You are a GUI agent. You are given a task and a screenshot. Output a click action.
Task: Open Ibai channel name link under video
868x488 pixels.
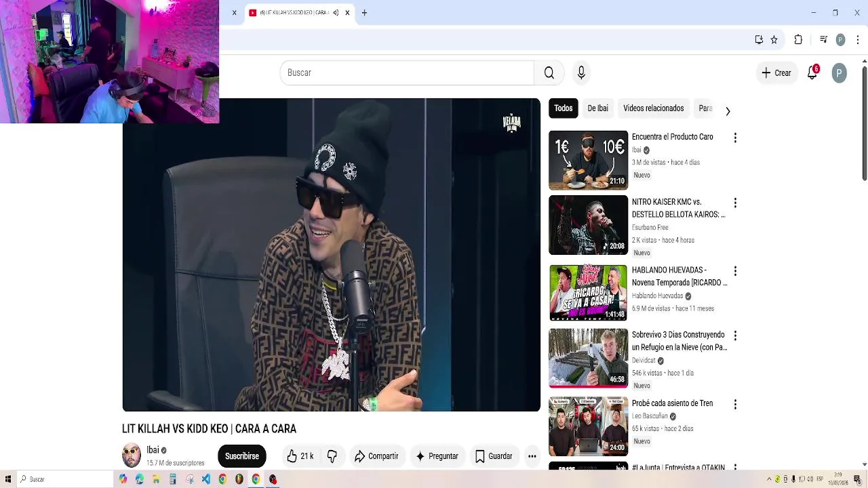[153, 450]
